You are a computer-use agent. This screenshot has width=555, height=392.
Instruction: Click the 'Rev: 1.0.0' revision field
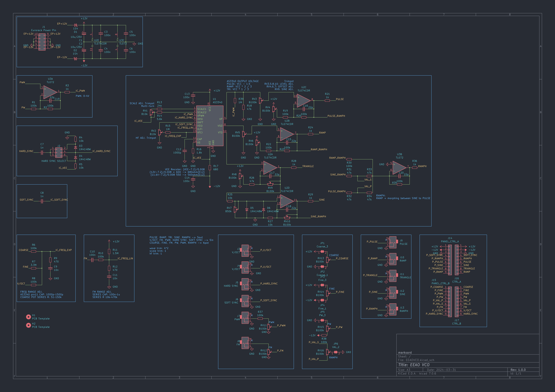coord(518,370)
